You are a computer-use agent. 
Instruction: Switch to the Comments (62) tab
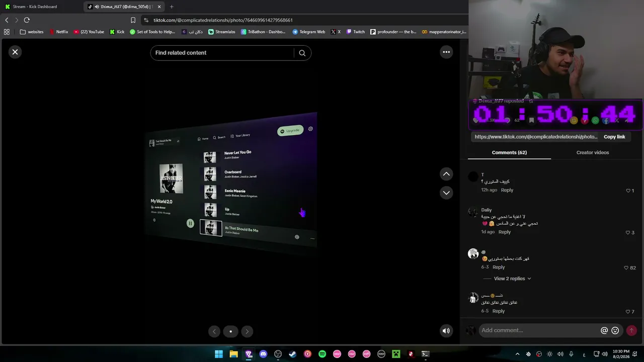[509, 152]
